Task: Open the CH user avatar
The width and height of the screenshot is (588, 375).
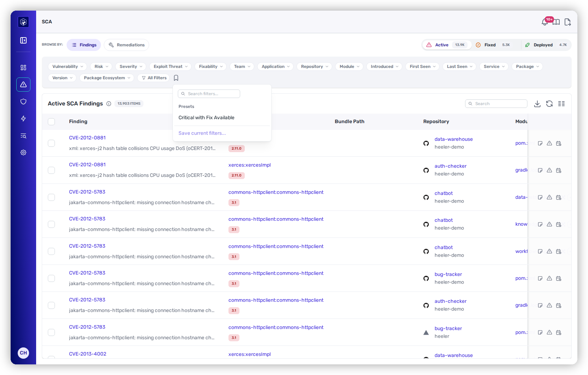Action: [x=23, y=353]
